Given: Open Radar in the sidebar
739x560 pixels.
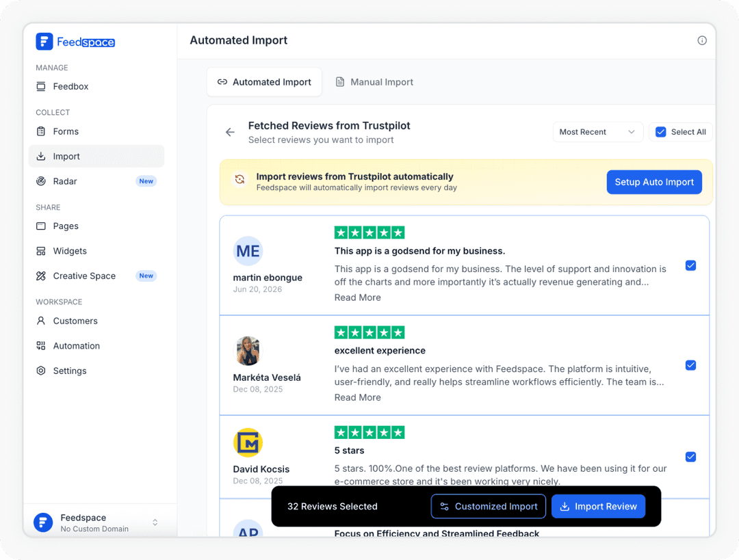Looking at the screenshot, I should 96,181.
